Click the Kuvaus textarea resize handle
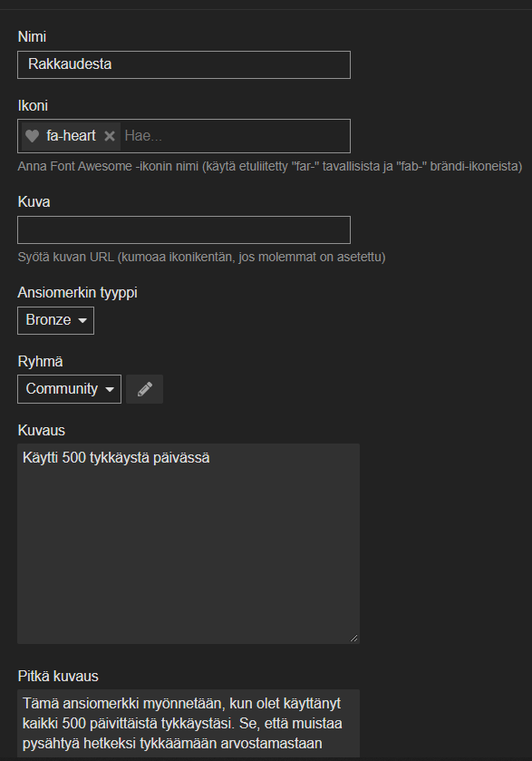Screen dimensions: 532x761 [x=354, y=639]
